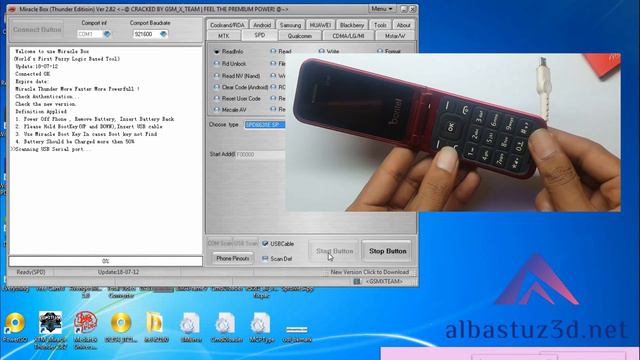Click the Miracle Box title bar icon
The width and height of the screenshot is (640, 360).
tap(12, 9)
